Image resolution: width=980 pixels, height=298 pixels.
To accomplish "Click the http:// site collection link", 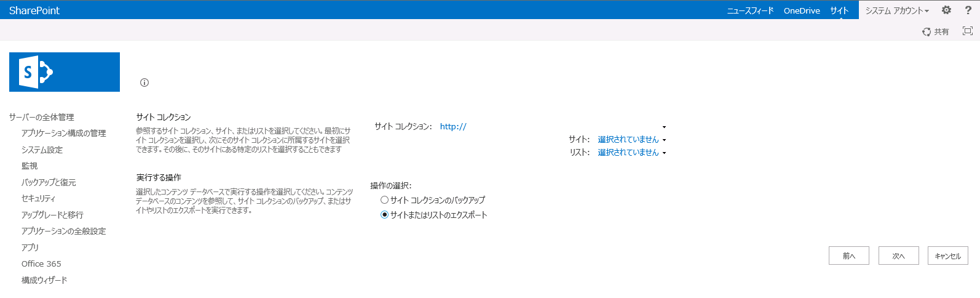I will click(x=453, y=126).
